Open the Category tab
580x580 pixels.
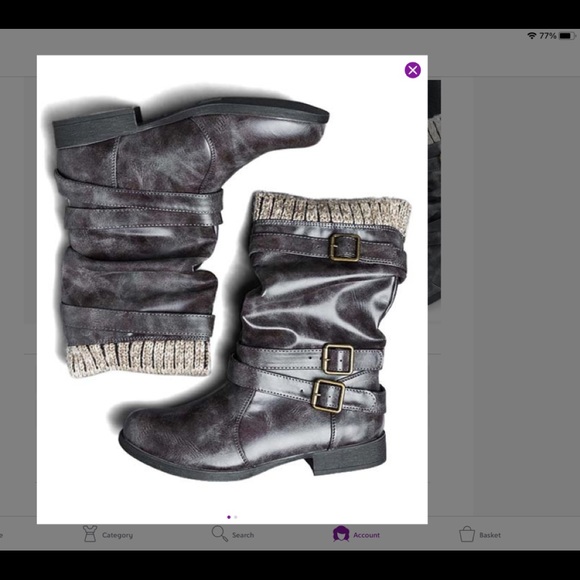click(108, 534)
